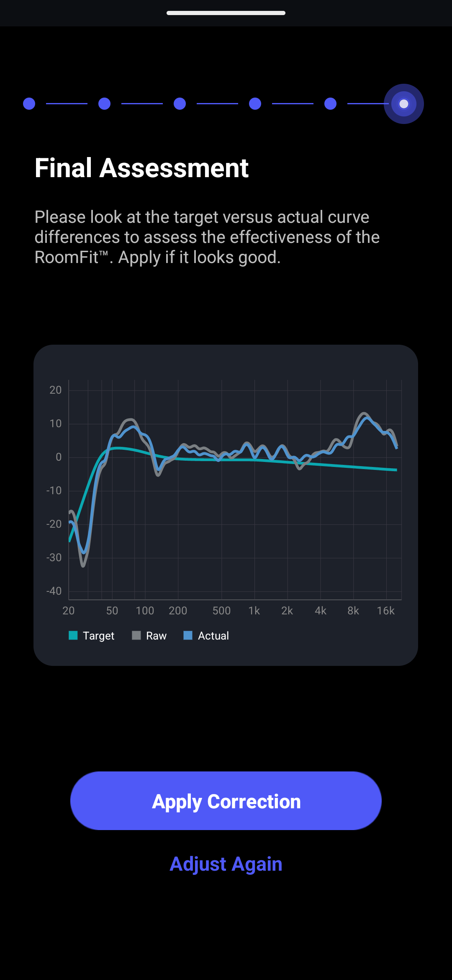452x980 pixels.
Task: Tap the 8k peak on the chart
Action: pos(365,415)
